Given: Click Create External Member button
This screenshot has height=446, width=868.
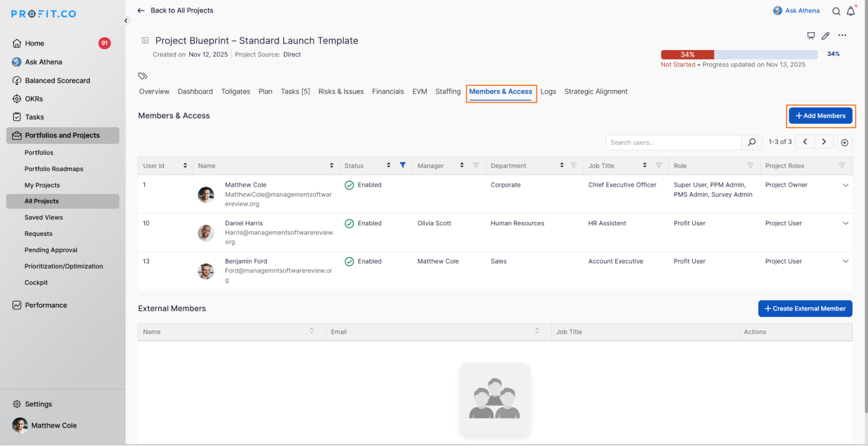Looking at the screenshot, I should click(805, 309).
